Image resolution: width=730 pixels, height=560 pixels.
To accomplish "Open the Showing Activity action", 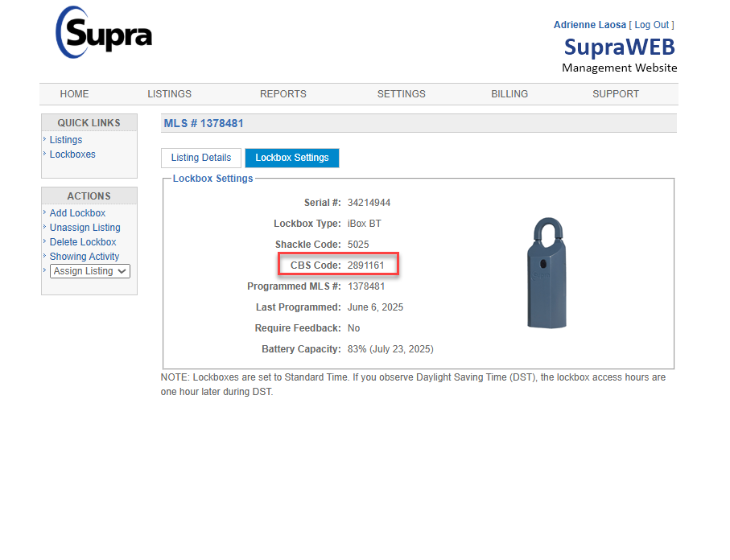I will click(x=85, y=256).
